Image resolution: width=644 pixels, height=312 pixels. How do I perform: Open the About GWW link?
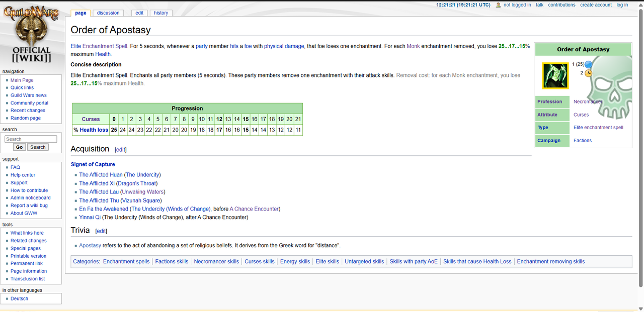click(x=24, y=214)
